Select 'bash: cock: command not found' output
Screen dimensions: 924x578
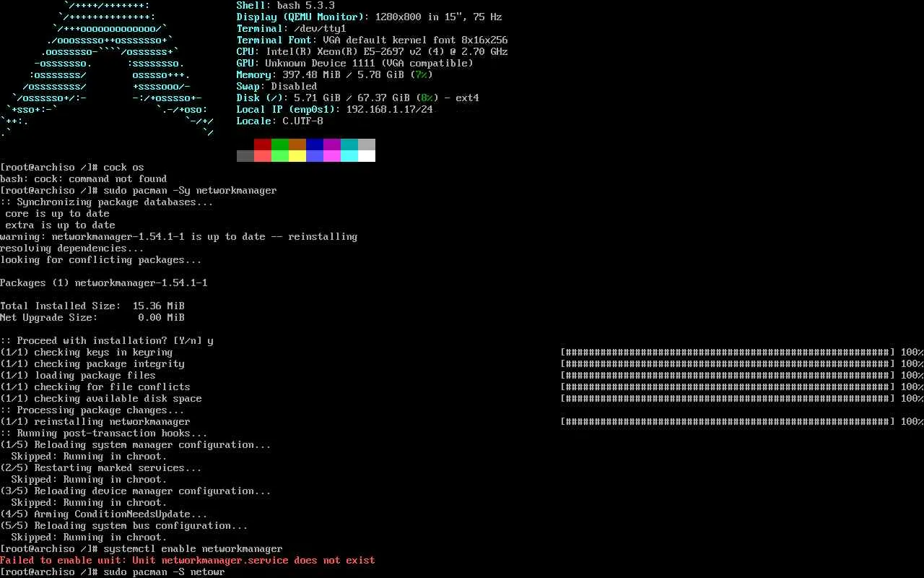(83, 179)
